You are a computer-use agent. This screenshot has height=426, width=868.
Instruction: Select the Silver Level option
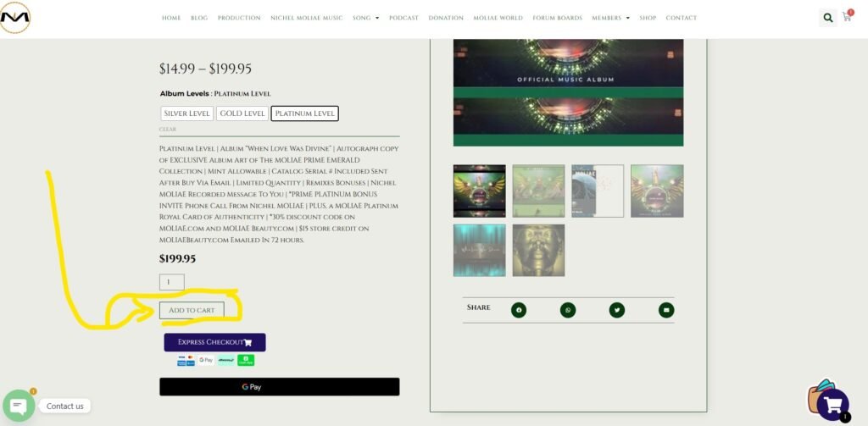[x=186, y=113]
